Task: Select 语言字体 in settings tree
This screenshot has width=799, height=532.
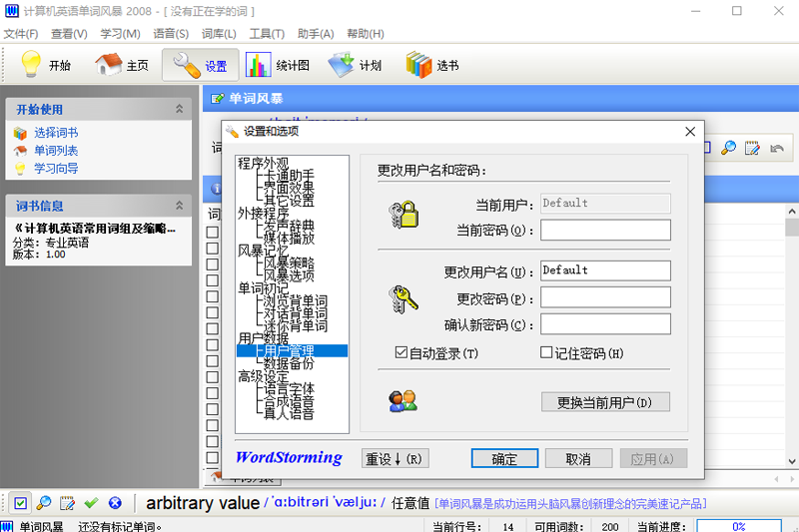Action: click(289, 388)
